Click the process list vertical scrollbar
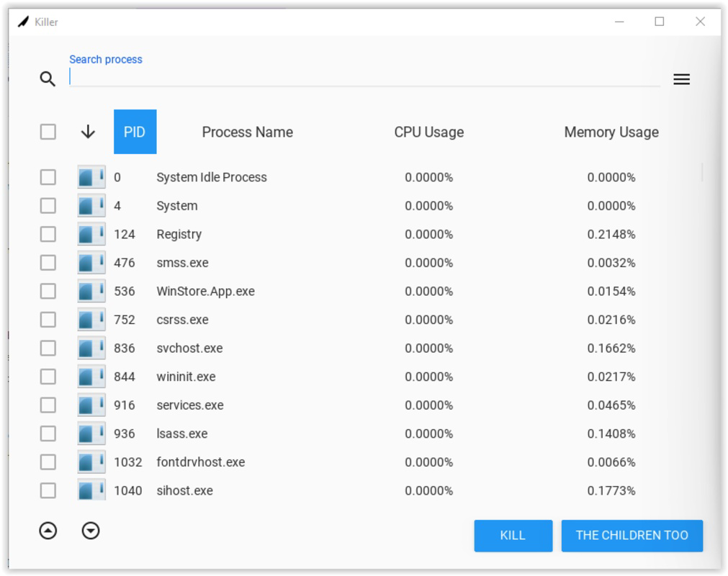The image size is (728, 576). [702, 173]
